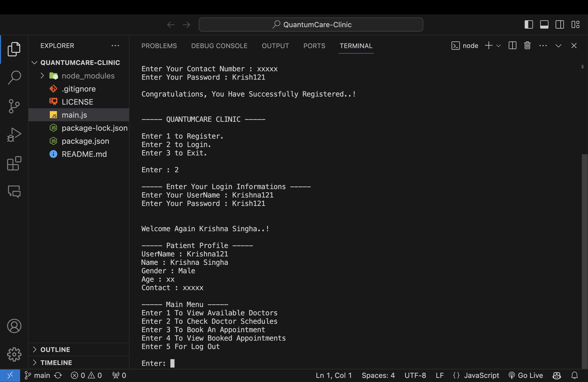
Task: Switch to the PROBLEMS tab
Action: tap(159, 46)
